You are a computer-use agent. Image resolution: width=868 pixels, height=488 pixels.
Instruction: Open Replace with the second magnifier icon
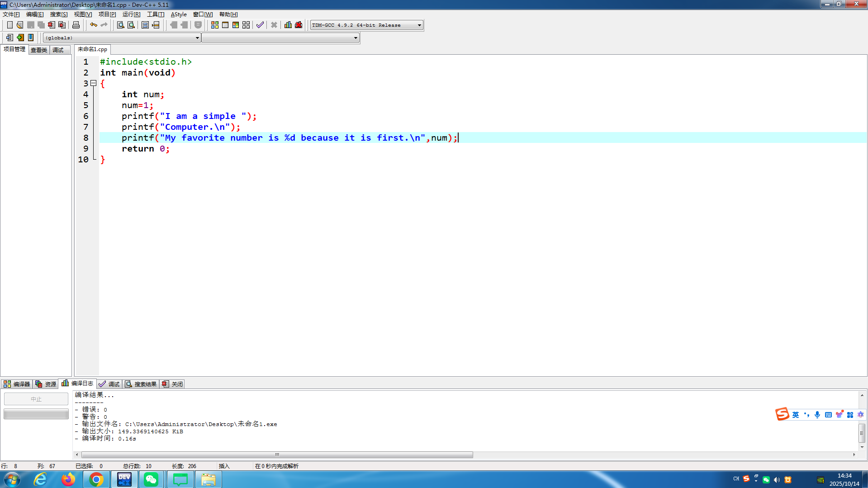[131, 25]
